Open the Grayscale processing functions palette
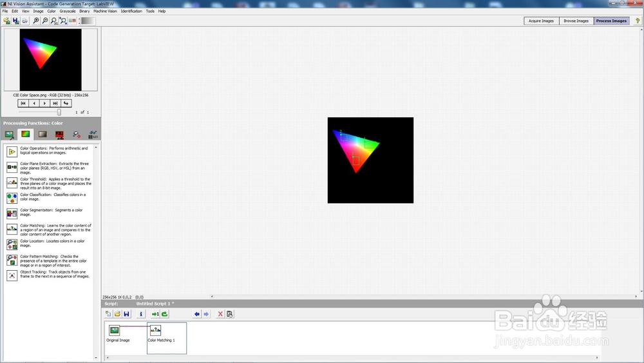Screen dimensions: 644x363 pos(43,134)
